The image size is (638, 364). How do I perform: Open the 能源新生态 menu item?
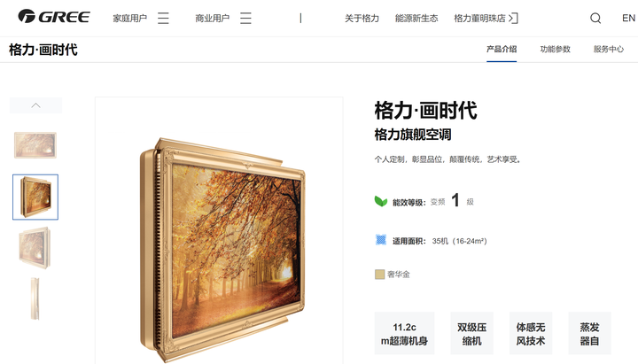coord(416,19)
